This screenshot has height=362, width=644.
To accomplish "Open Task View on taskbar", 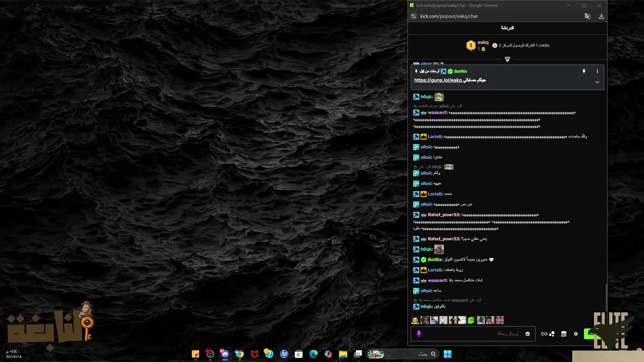I will [358, 354].
